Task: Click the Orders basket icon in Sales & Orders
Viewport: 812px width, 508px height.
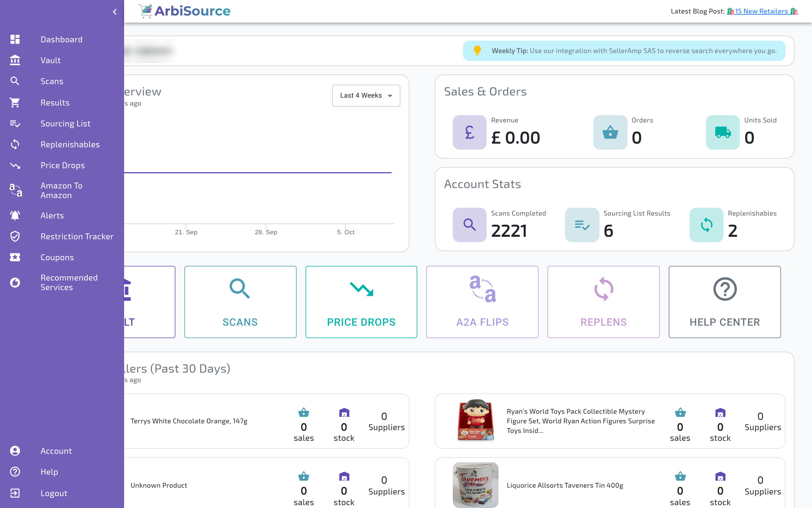Action: 610,132
